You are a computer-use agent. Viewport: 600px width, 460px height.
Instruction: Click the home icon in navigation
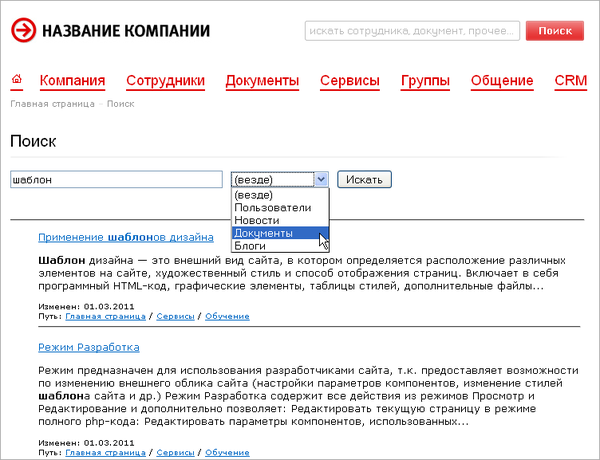[16, 80]
